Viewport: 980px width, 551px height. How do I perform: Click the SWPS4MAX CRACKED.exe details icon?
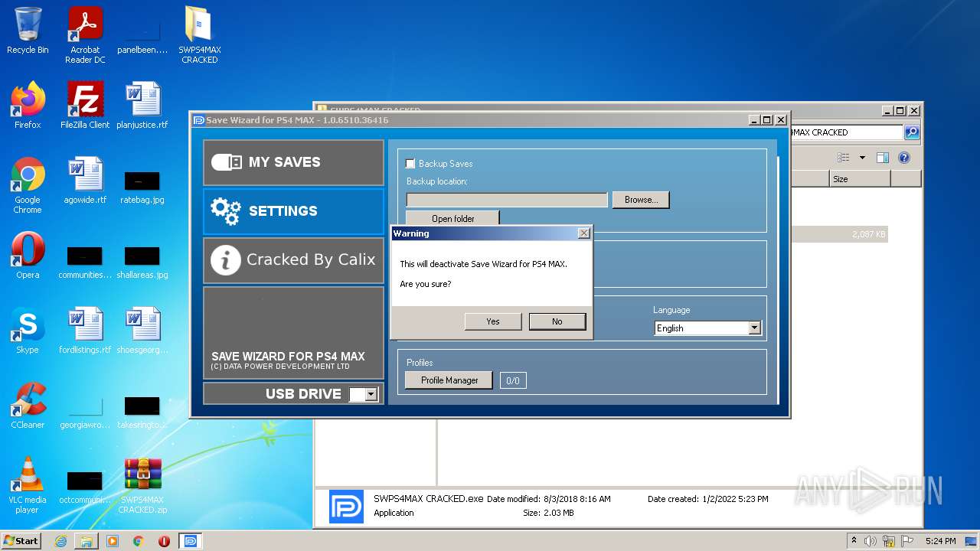pyautogui.click(x=346, y=507)
